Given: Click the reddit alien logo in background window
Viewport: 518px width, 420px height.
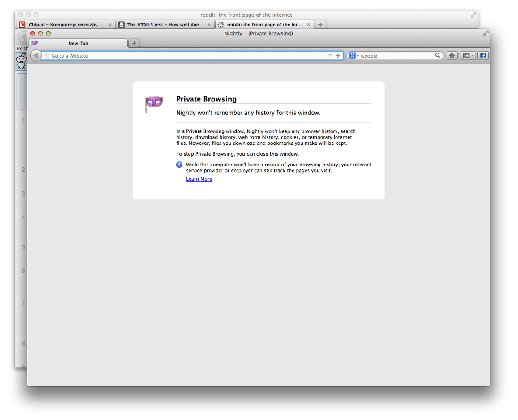Looking at the screenshot, I should tap(21, 61).
